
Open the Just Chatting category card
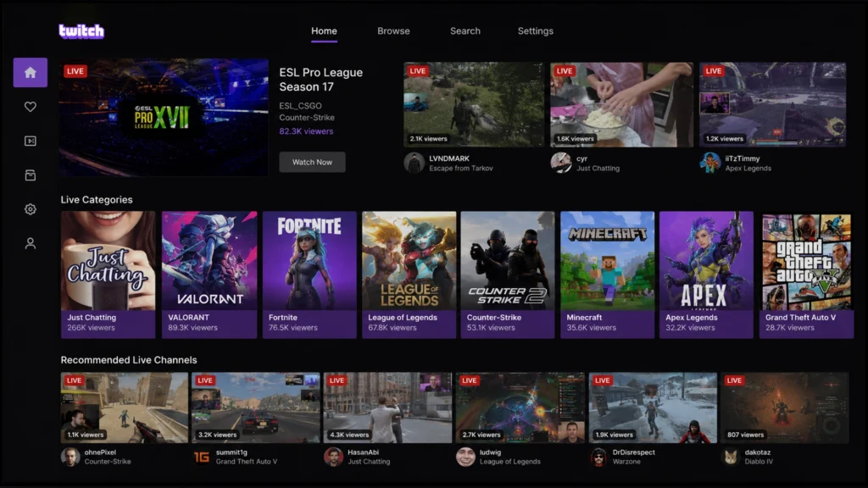108,274
